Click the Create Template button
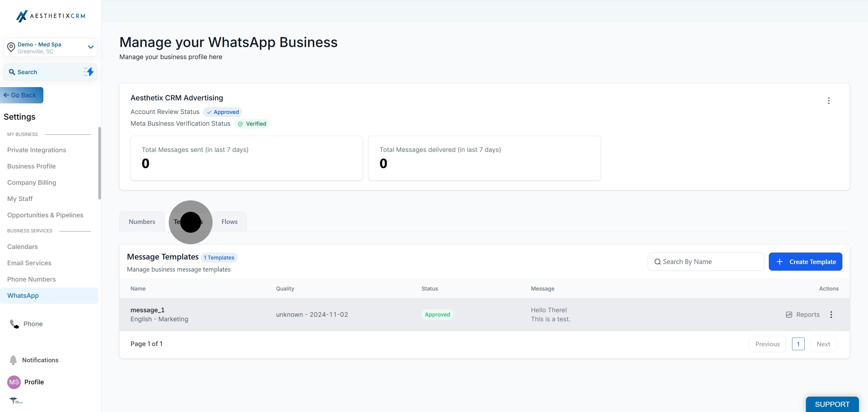This screenshot has height=412, width=868. tap(805, 261)
